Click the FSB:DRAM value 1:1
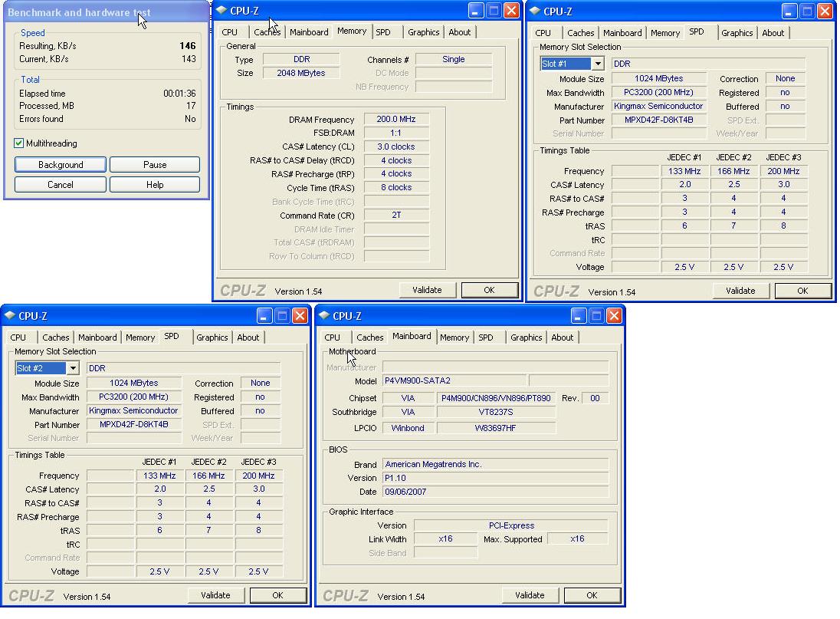840x619 pixels. (x=396, y=133)
